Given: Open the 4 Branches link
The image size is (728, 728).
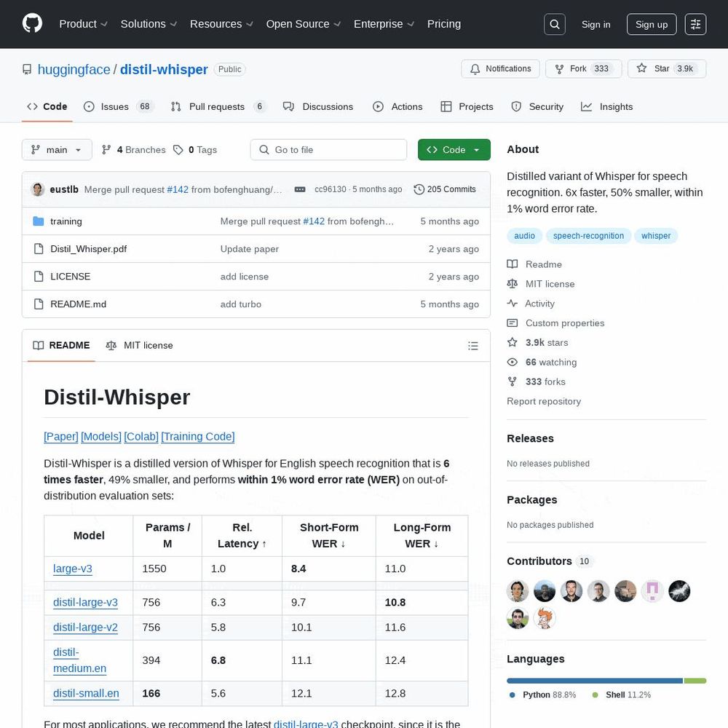Looking at the screenshot, I should [x=134, y=150].
